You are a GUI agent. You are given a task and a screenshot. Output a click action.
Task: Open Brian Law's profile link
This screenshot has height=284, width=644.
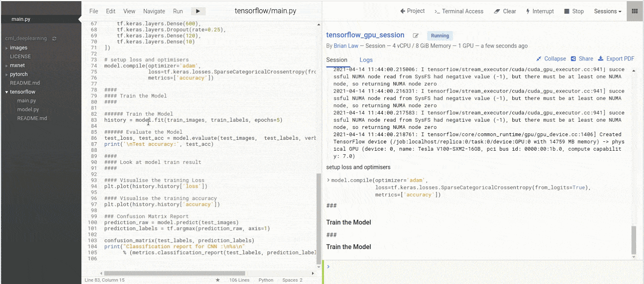[x=346, y=46]
